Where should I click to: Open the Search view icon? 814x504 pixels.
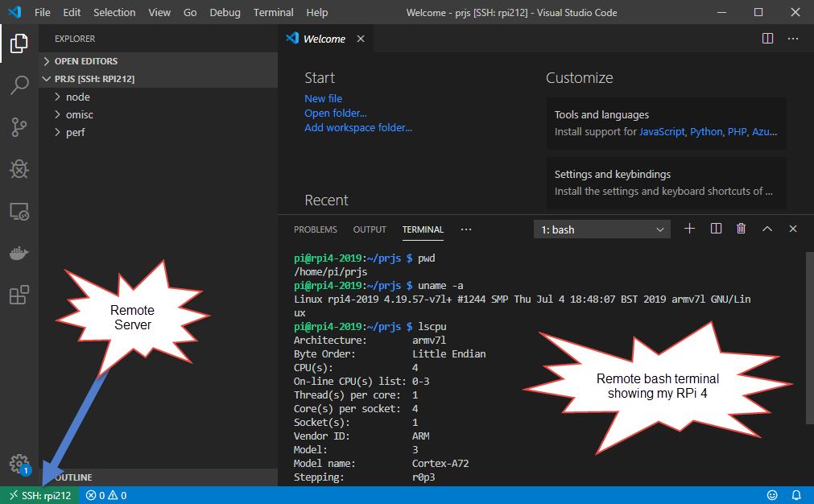point(19,85)
